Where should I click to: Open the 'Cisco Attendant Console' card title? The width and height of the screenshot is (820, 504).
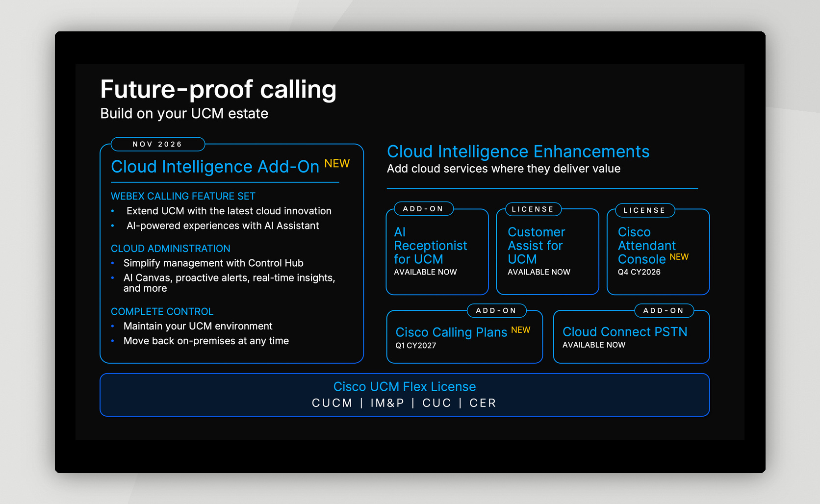pos(646,246)
